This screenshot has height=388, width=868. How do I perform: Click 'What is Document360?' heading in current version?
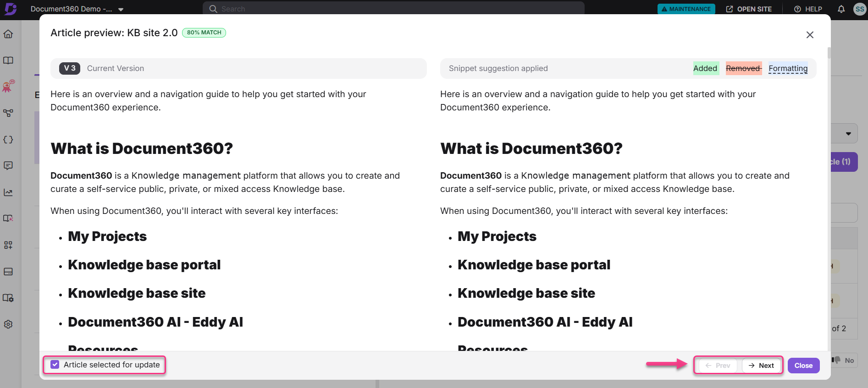coord(142,148)
